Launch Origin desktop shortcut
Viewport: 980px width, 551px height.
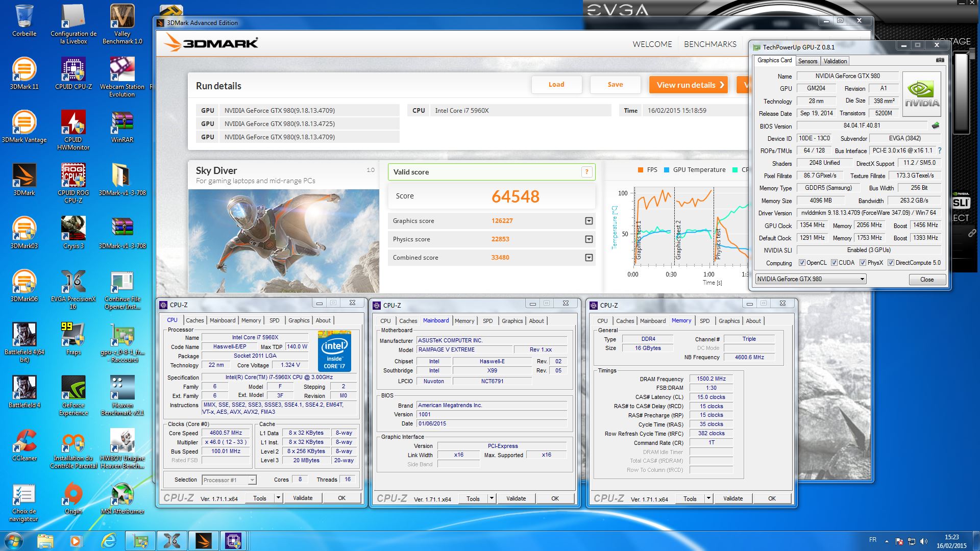coord(73,498)
